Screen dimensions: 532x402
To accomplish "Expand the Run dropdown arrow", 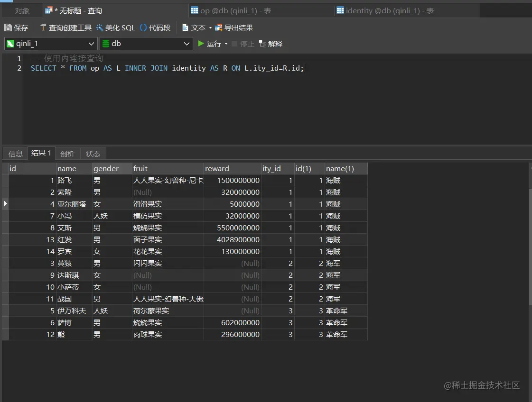I will pos(226,44).
